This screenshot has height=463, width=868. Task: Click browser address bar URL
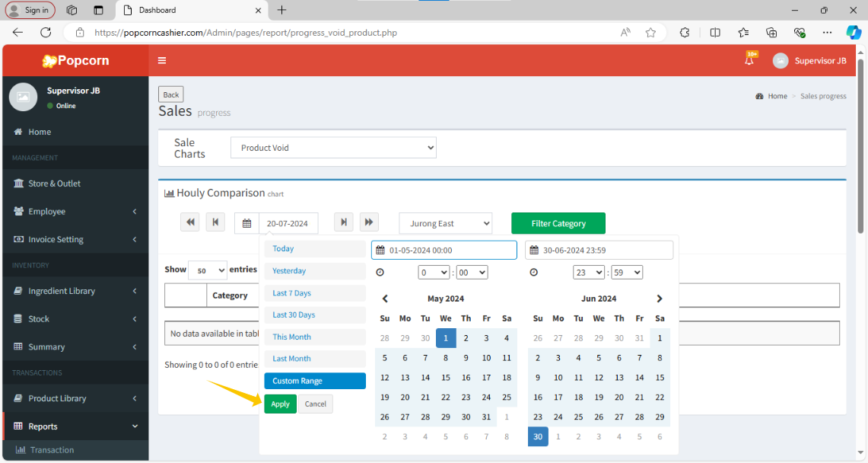(246, 33)
